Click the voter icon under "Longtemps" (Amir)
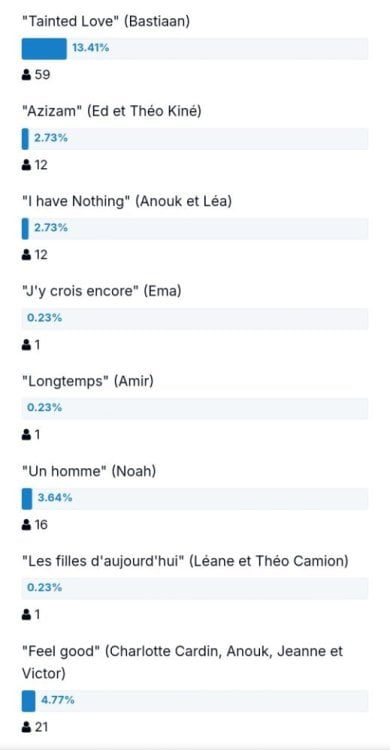 (x=26, y=435)
